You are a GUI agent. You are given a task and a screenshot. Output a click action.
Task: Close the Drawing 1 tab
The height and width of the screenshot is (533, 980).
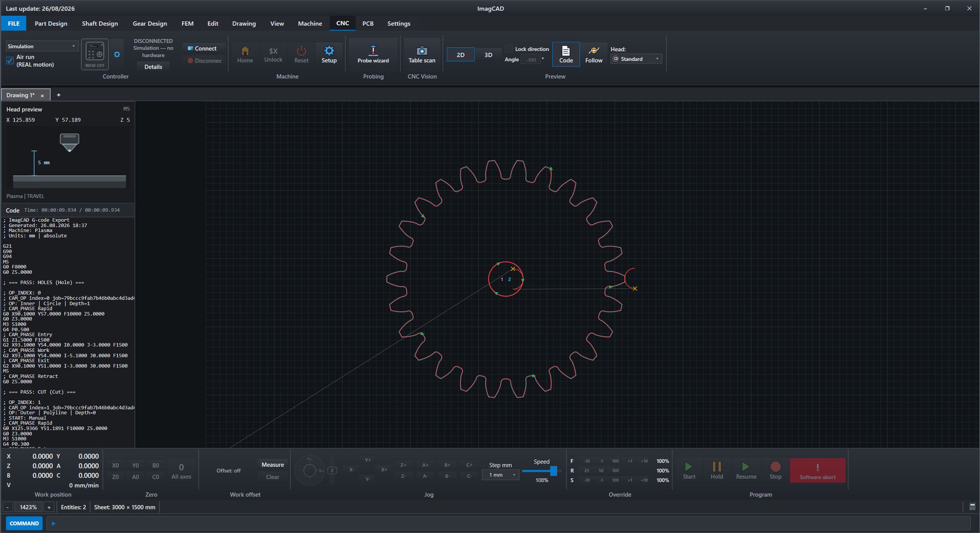(42, 96)
